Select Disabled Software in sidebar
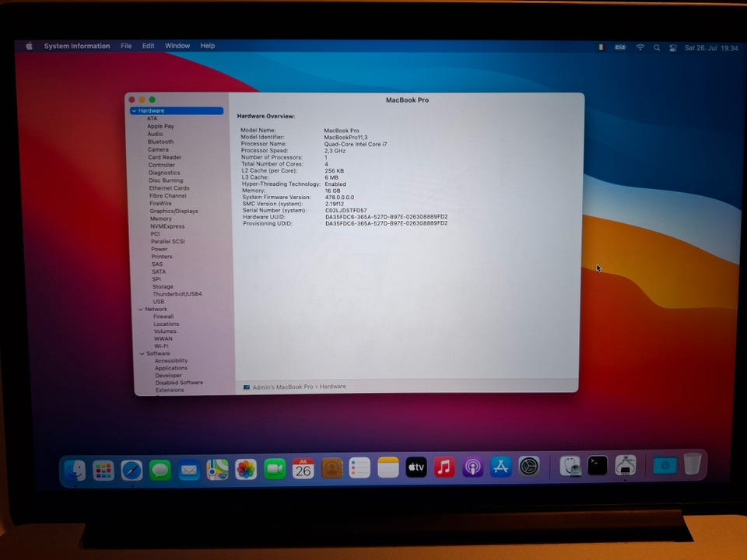 click(x=179, y=383)
